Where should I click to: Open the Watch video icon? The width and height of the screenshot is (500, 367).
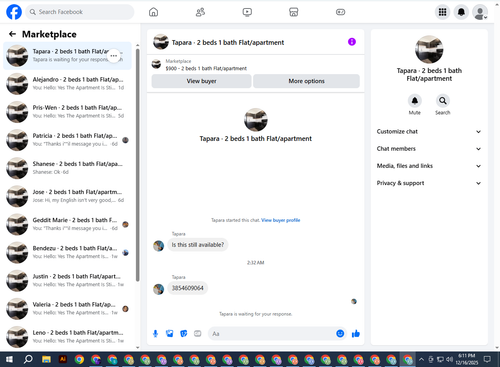coord(247,12)
